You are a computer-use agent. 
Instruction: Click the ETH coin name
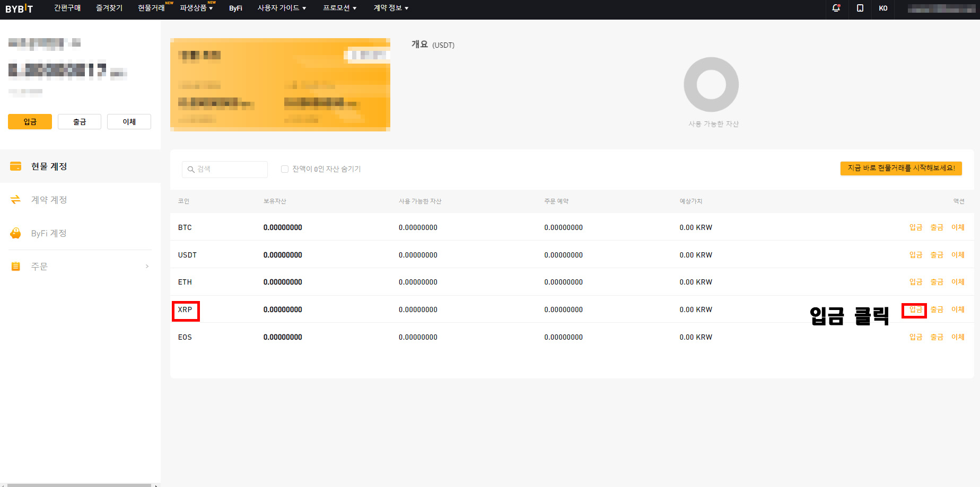[x=185, y=282]
